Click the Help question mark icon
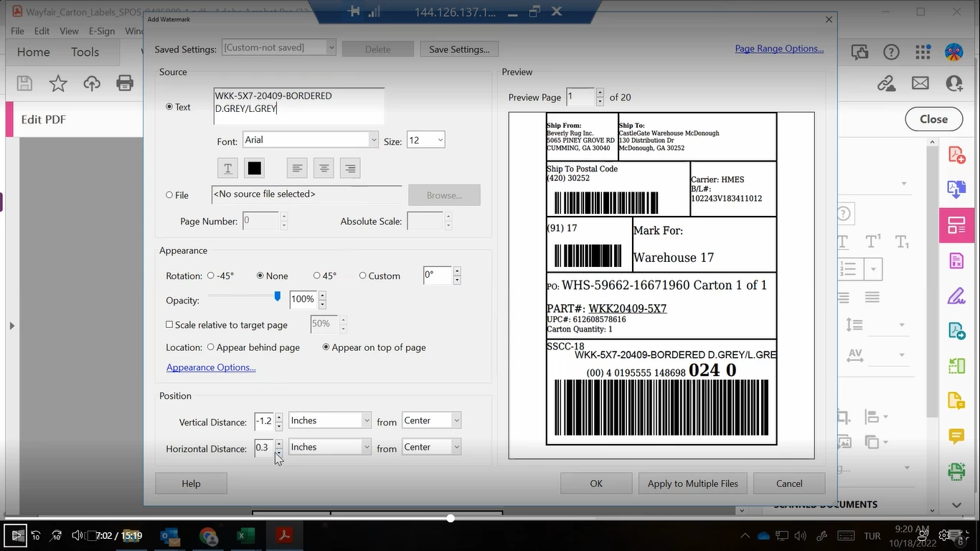Screen dimensions: 980x551 pos(891,52)
